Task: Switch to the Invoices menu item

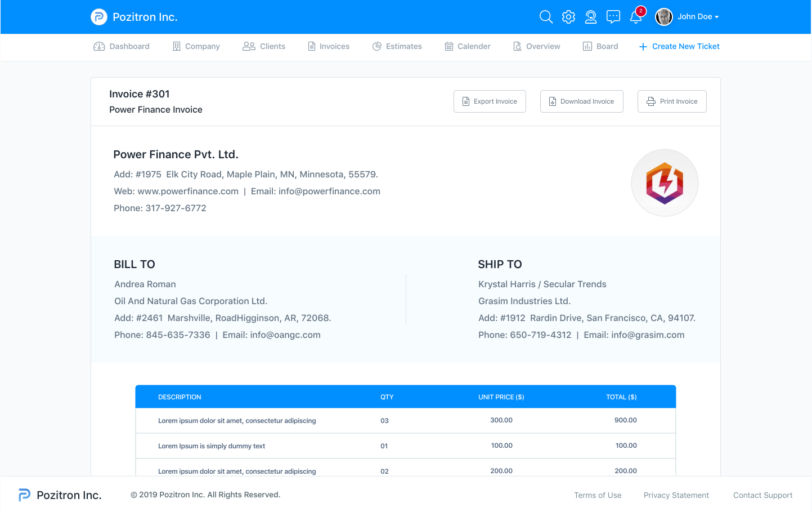Action: click(329, 46)
